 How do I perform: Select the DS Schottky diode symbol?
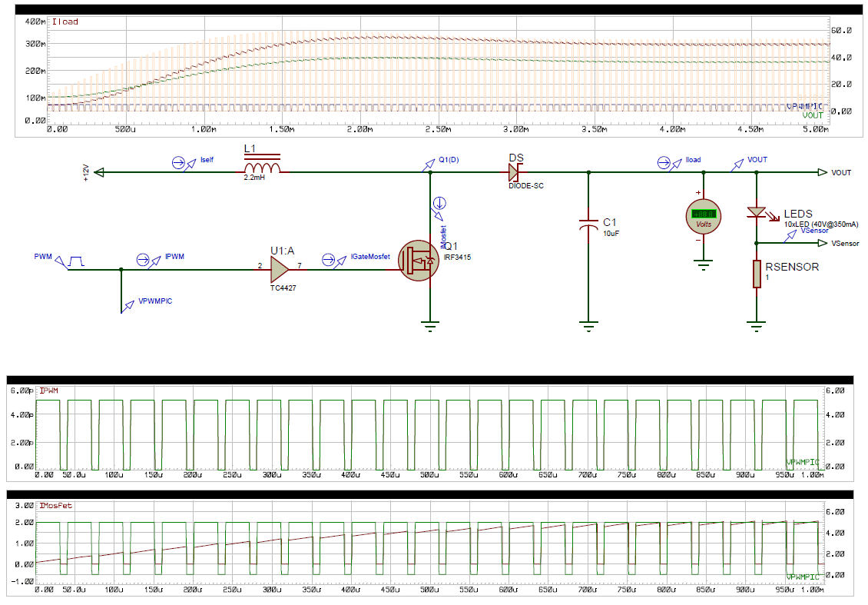pyautogui.click(x=516, y=172)
